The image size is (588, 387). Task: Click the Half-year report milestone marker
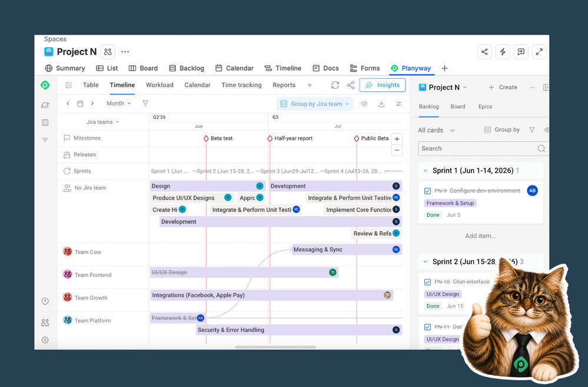(270, 138)
